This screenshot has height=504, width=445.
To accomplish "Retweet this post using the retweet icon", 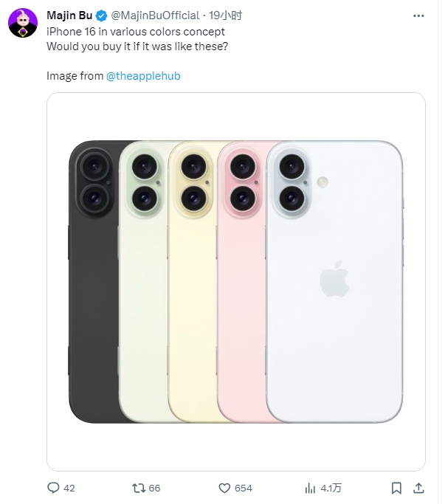I will tap(137, 488).
